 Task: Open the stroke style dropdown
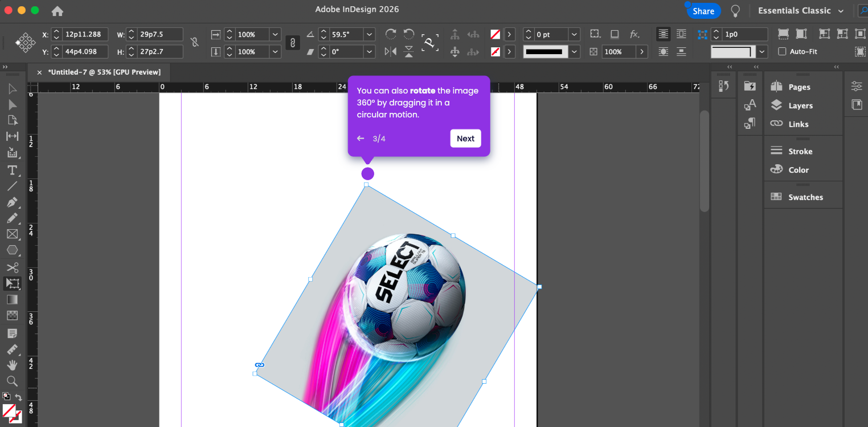pyautogui.click(x=574, y=52)
